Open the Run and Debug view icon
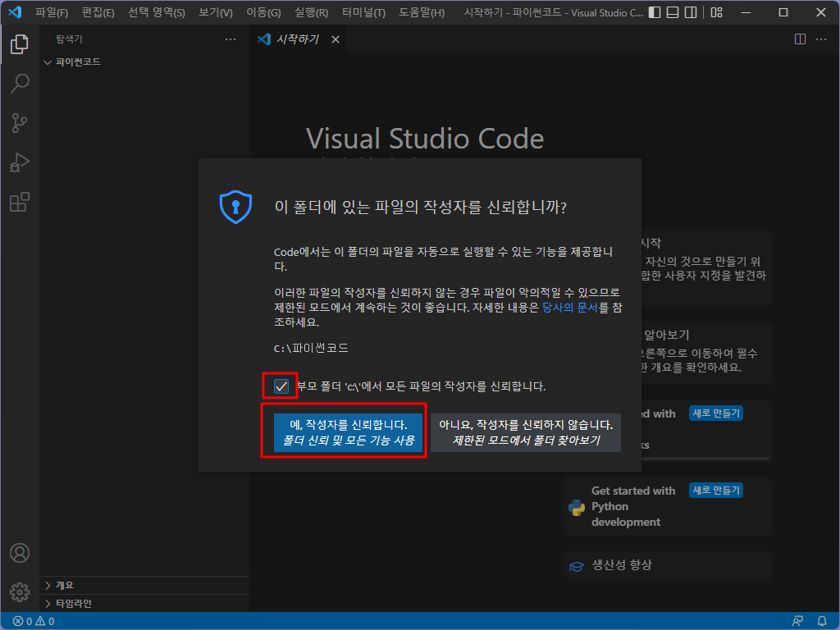This screenshot has height=630, width=840. [20, 162]
